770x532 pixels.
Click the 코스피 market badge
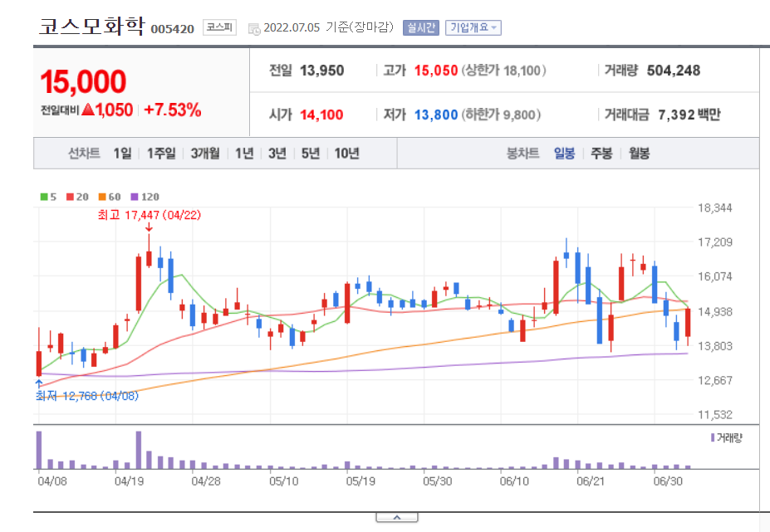(x=219, y=27)
